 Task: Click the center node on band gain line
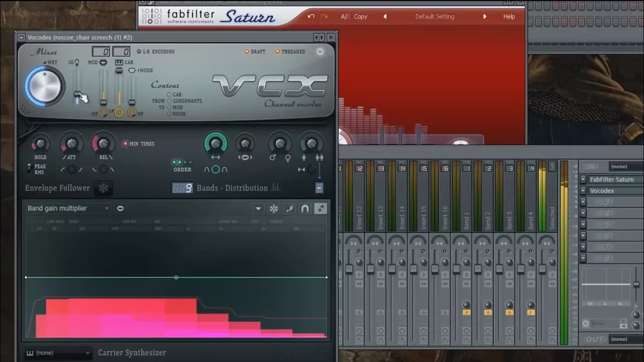click(x=176, y=278)
